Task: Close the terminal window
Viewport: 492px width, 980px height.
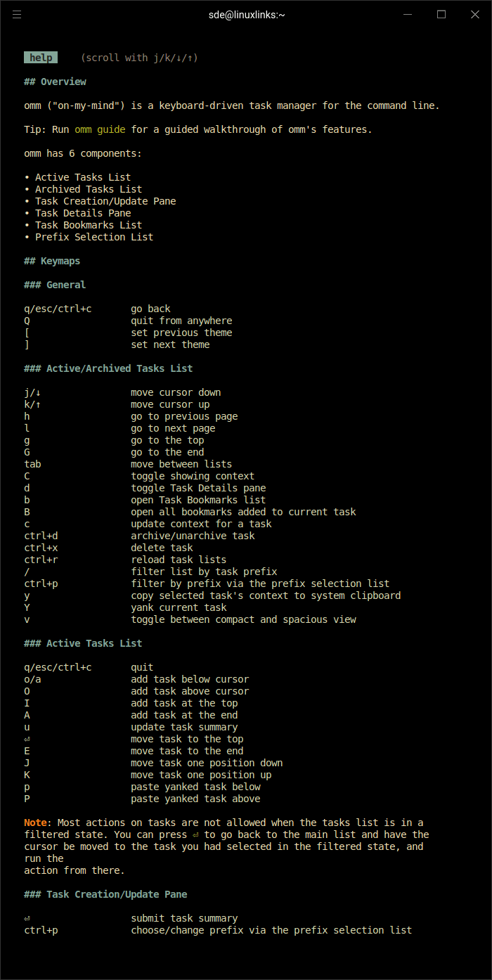Action: 474,14
